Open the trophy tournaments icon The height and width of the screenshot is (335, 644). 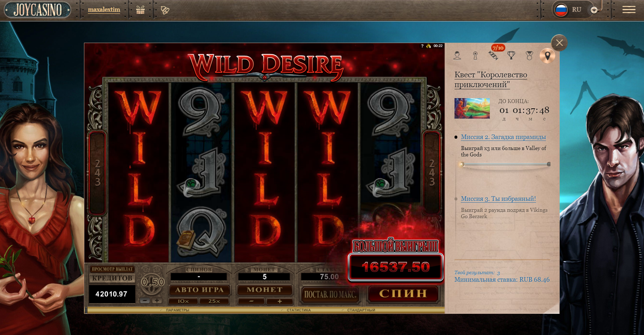pos(511,55)
